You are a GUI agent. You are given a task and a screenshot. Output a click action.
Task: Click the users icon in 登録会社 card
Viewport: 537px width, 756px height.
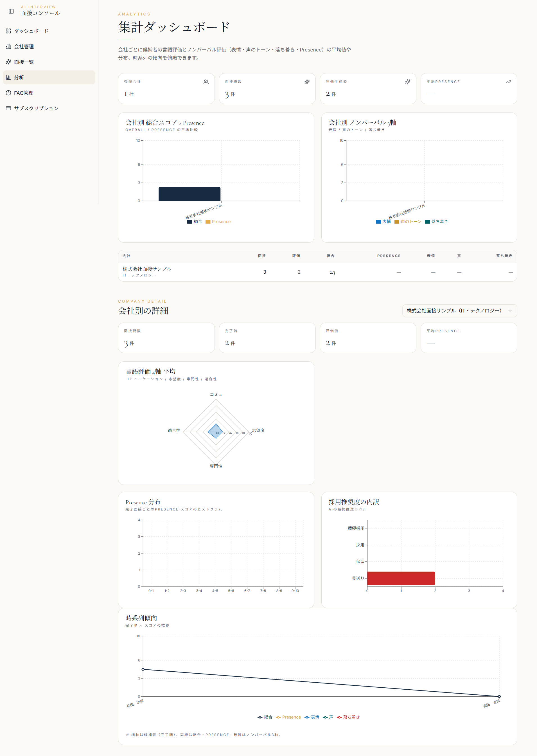pos(206,82)
